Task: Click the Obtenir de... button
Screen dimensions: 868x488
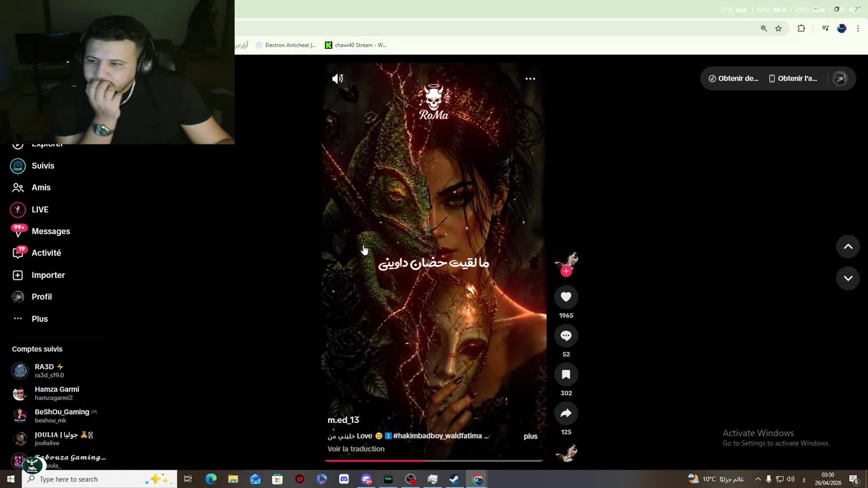Action: point(734,79)
